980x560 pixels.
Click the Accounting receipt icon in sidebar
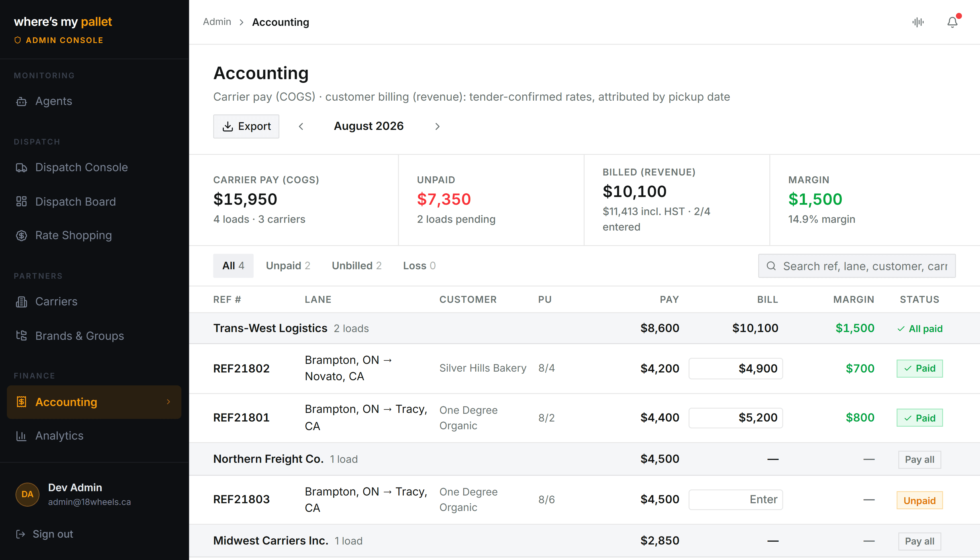[21, 402]
